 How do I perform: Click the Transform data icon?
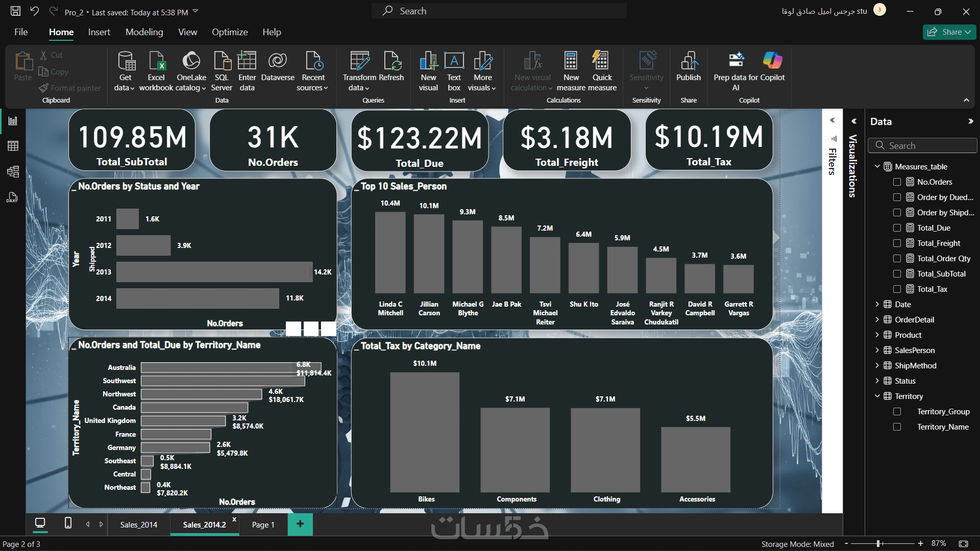pos(359,61)
